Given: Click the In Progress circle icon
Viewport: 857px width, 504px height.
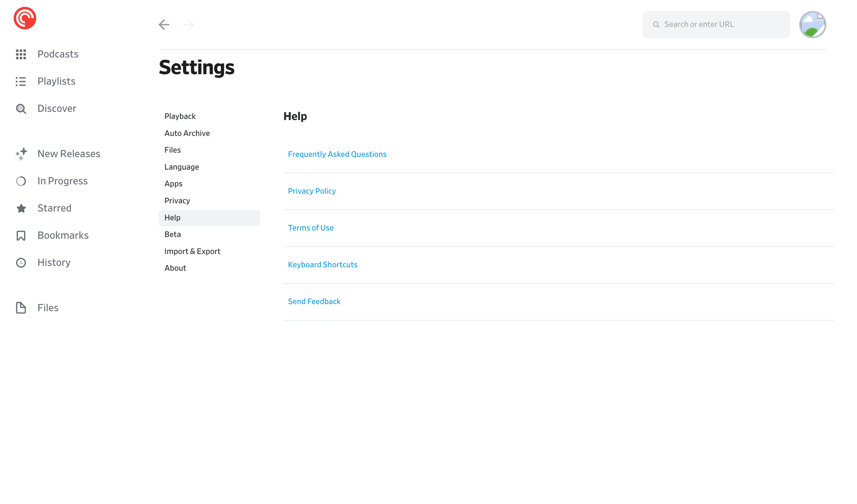Looking at the screenshot, I should [x=21, y=181].
